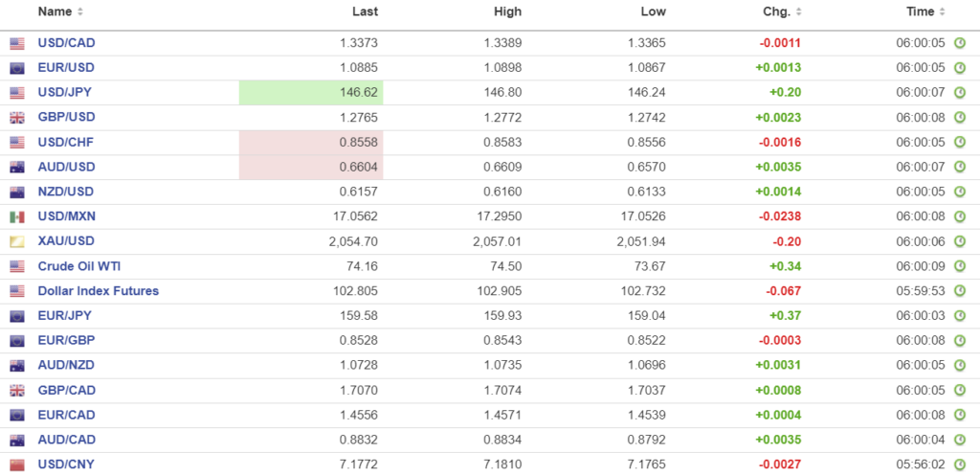Image resolution: width=980 pixels, height=476 pixels.
Task: Sort the table by Name column arrows
Action: pos(80,12)
